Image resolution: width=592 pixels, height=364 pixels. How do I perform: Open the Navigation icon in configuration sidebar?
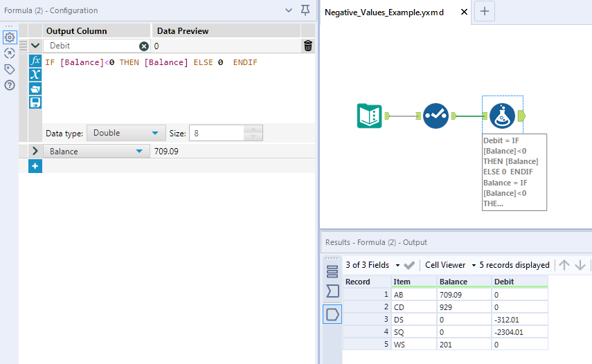(10, 53)
